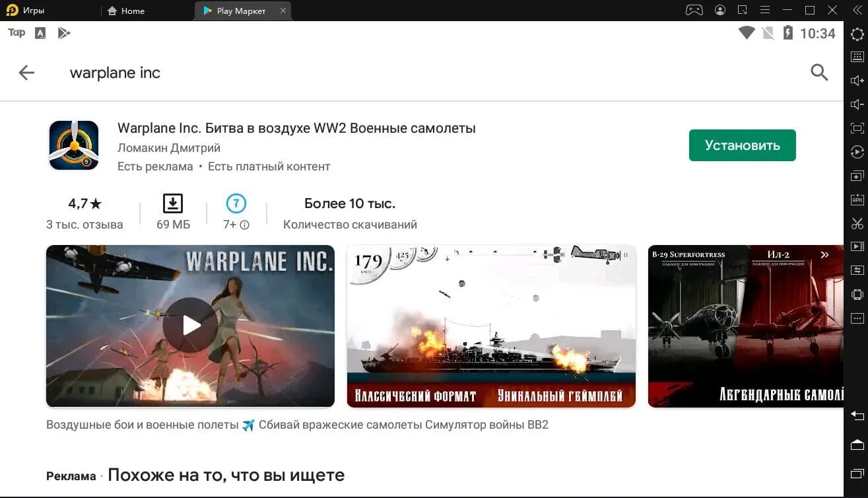The image size is (868, 498).
Task: Install APK via sidebar APK icon
Action: tap(857, 199)
